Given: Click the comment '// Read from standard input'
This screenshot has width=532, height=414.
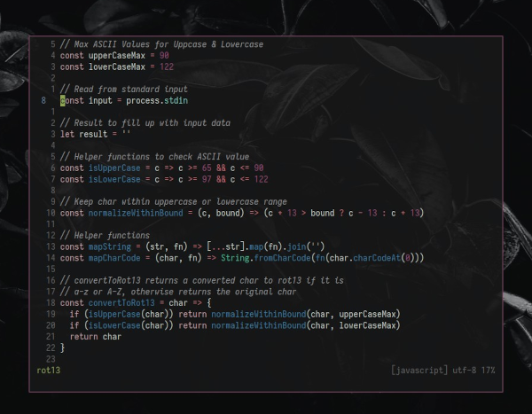Looking at the screenshot, I should [124, 90].
